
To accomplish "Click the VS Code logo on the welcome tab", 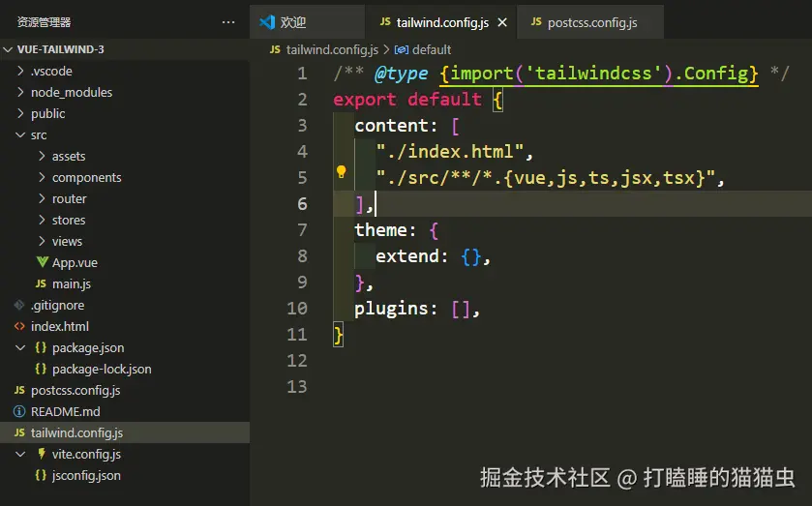I will pyautogui.click(x=267, y=22).
